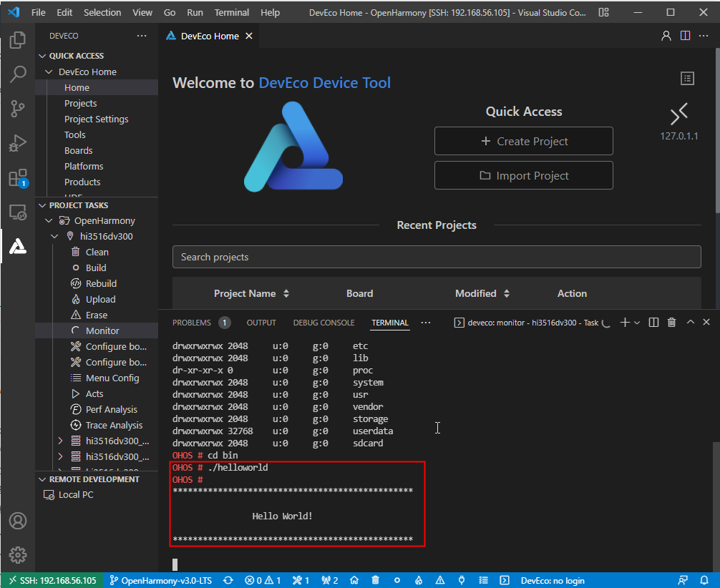Click the trash clean icon in the status bar
Viewport: 720px width, 588px height.
pos(375,580)
